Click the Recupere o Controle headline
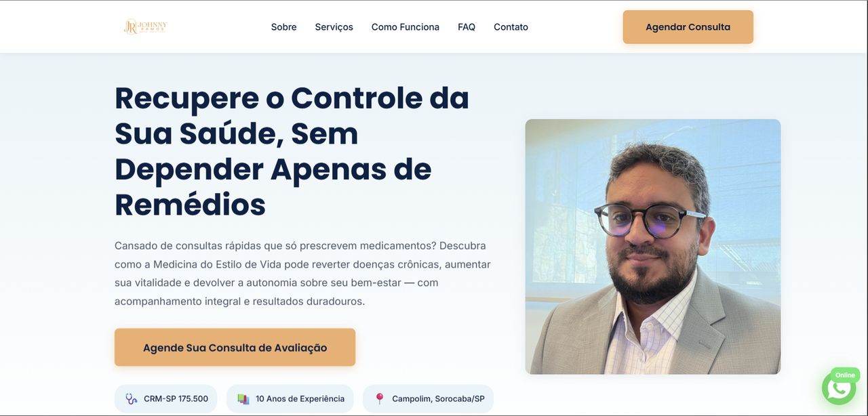Image resolution: width=868 pixels, height=416 pixels. [292, 150]
